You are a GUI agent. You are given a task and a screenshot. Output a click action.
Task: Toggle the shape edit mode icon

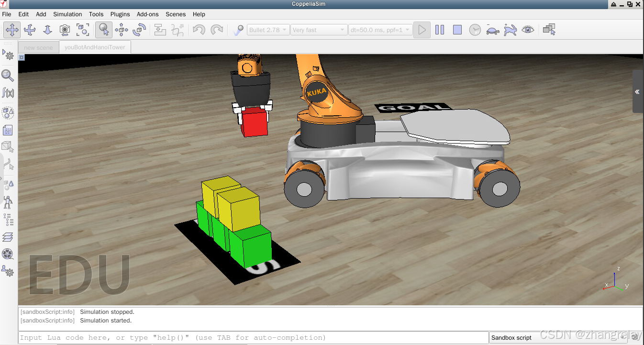coord(8,146)
